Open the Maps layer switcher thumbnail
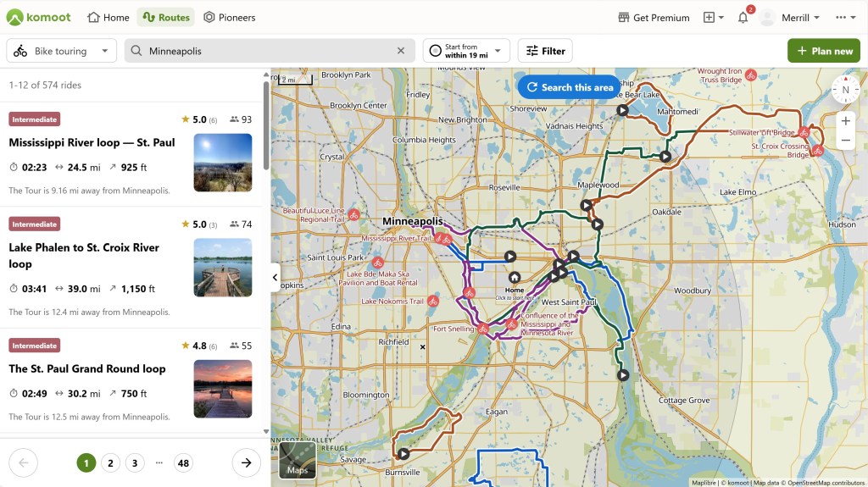The height and width of the screenshot is (487, 868). [298, 460]
